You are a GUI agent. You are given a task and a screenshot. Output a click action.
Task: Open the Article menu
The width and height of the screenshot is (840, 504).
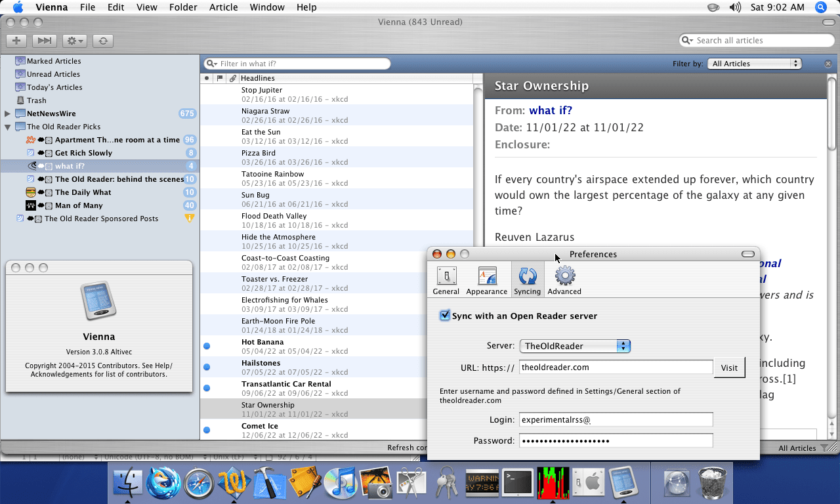click(x=223, y=7)
